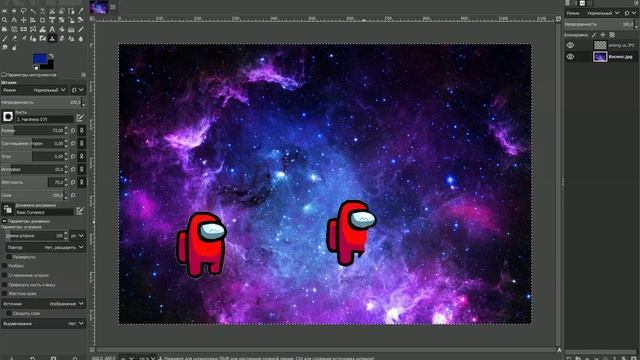Viewport: 640px width, 360px height.
Task: Open the blue foreground color swatch
Action: point(40,59)
